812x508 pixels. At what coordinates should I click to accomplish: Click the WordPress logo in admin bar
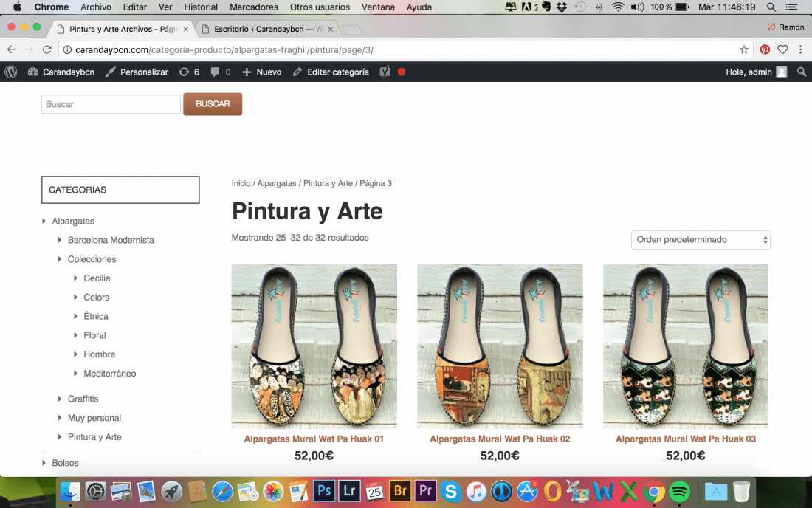point(11,72)
